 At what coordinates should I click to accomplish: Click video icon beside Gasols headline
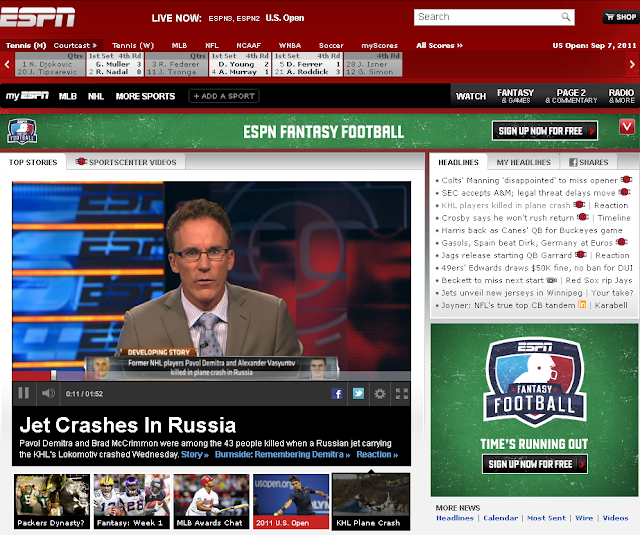621,242
